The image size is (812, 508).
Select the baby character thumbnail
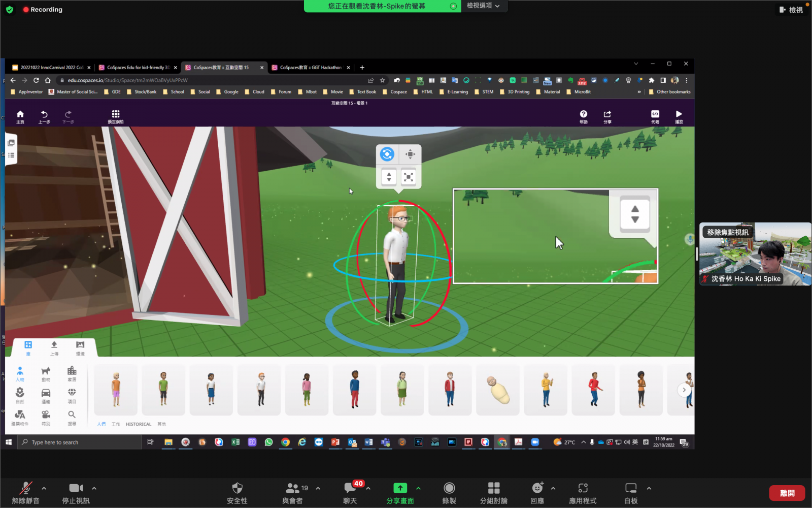pos(498,390)
